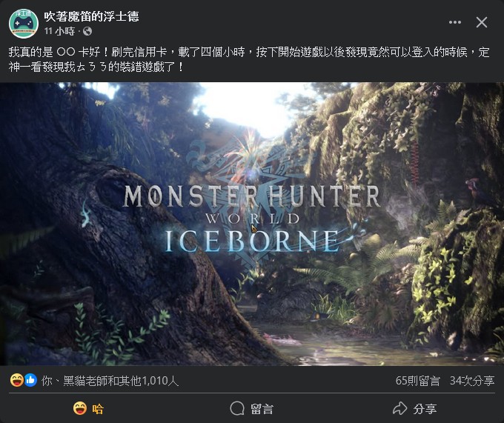The height and width of the screenshot is (423, 504).
Task: Open the 11 小時 post timestamp
Action: point(59,31)
